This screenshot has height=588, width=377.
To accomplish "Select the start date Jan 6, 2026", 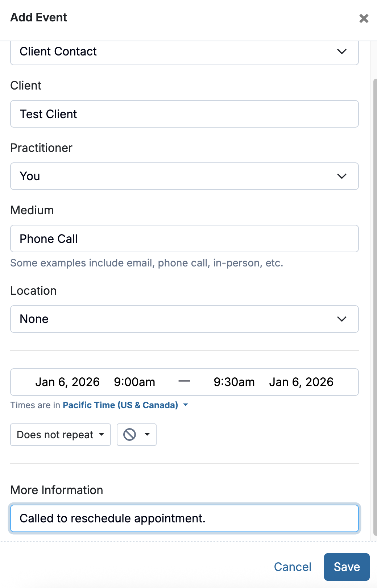I will tap(67, 382).
